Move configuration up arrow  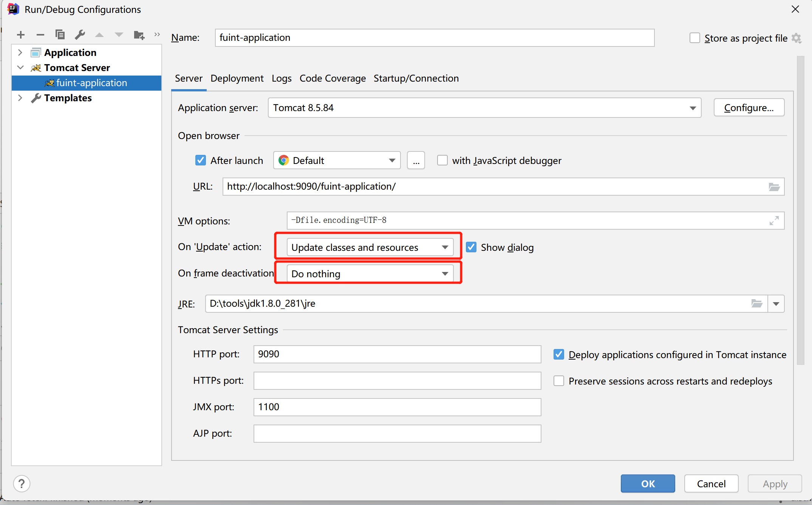[99, 35]
